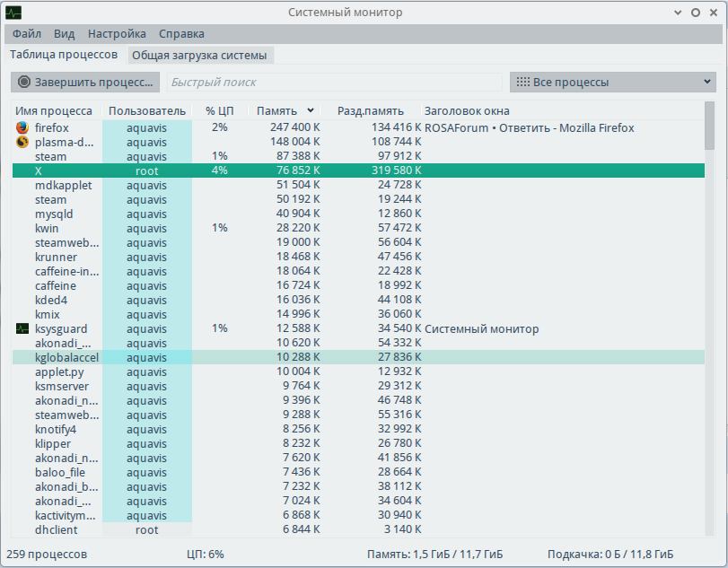
Task: Click Завершить процесс button
Action: 85,83
